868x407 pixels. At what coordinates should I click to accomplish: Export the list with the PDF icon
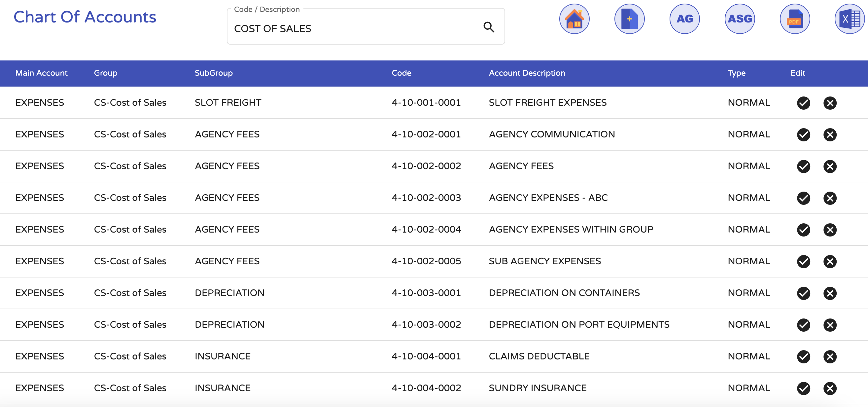point(795,19)
